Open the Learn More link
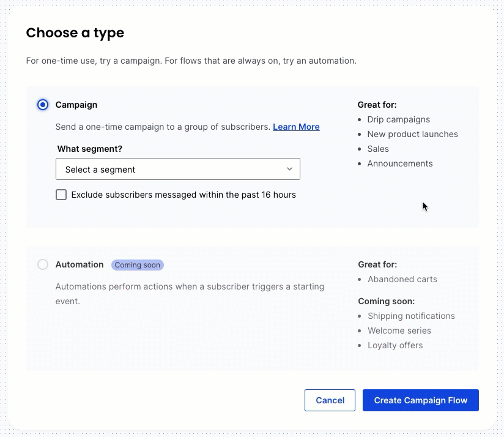Image resolution: width=504 pixels, height=437 pixels. [296, 127]
